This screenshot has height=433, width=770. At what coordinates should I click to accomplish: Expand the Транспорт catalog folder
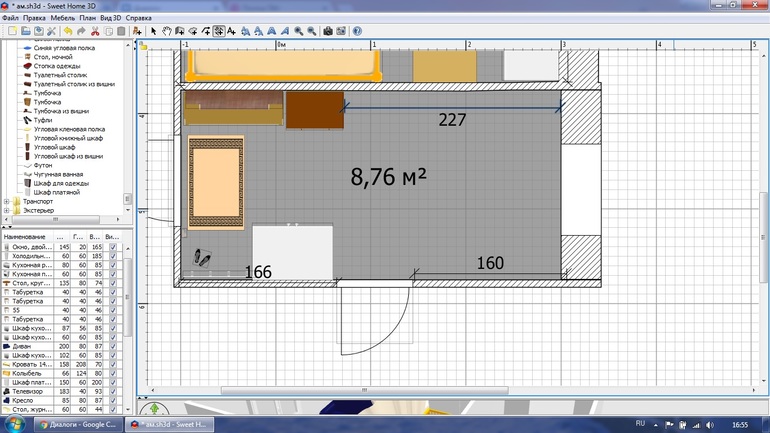[x=7, y=201]
